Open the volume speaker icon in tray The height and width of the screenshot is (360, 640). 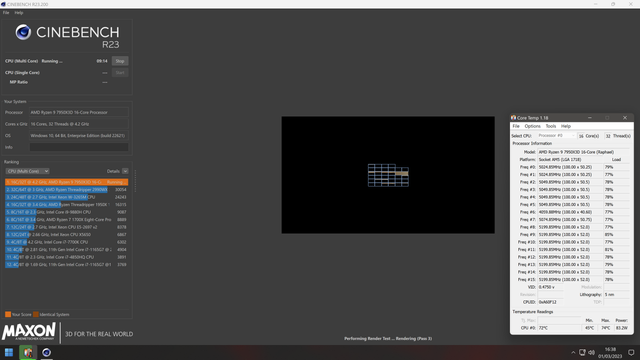[591, 353]
